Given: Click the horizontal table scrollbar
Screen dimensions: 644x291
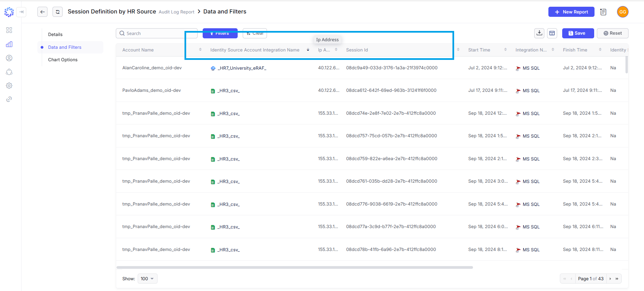Looking at the screenshot, I should click(295, 267).
